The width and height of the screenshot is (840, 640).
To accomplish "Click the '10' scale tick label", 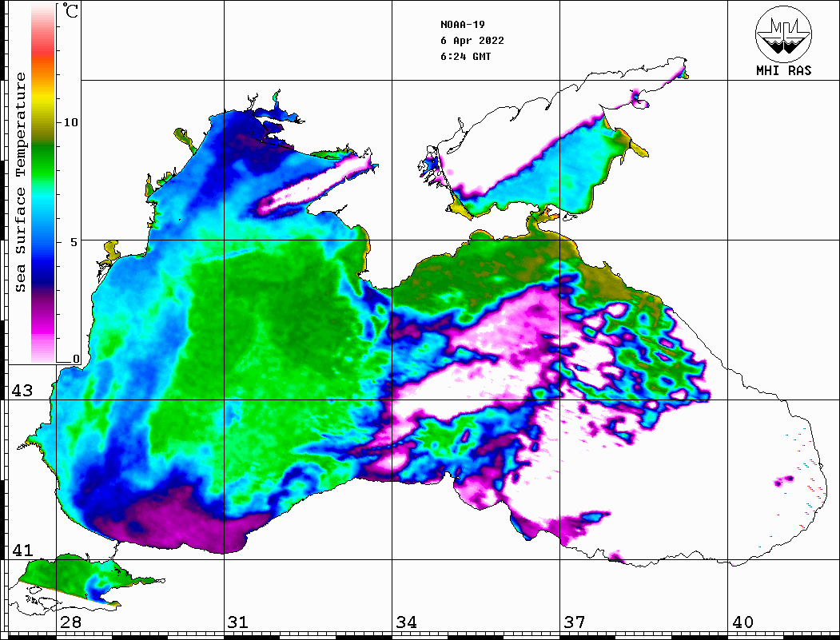I will tap(70, 122).
